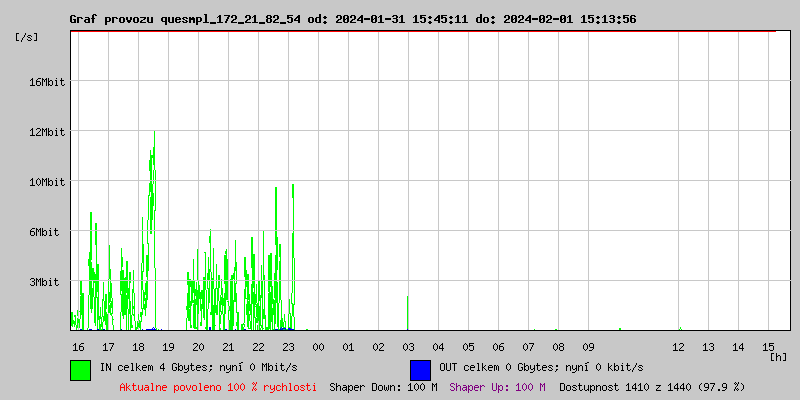Click hour 12 on the time axis
The height and width of the screenshot is (400, 800).
pos(678,347)
